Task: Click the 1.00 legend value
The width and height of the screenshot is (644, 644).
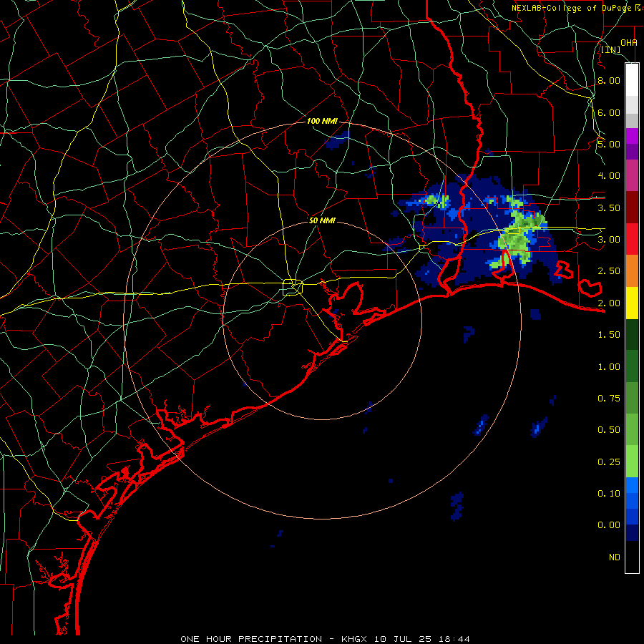Action: click(609, 367)
